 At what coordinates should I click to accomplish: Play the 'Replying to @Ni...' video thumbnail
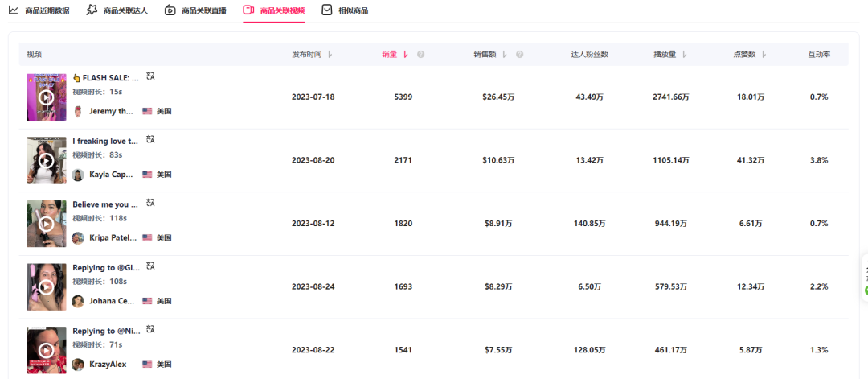(x=47, y=350)
